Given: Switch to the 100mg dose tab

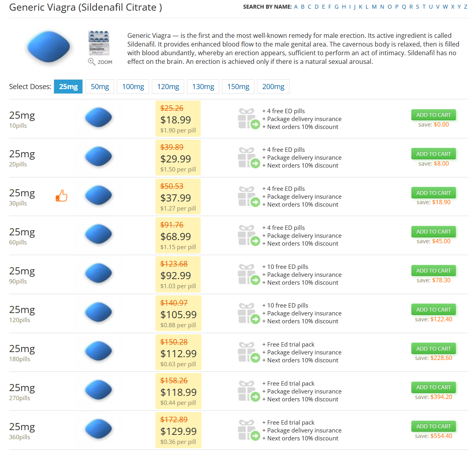Looking at the screenshot, I should click(x=133, y=87).
